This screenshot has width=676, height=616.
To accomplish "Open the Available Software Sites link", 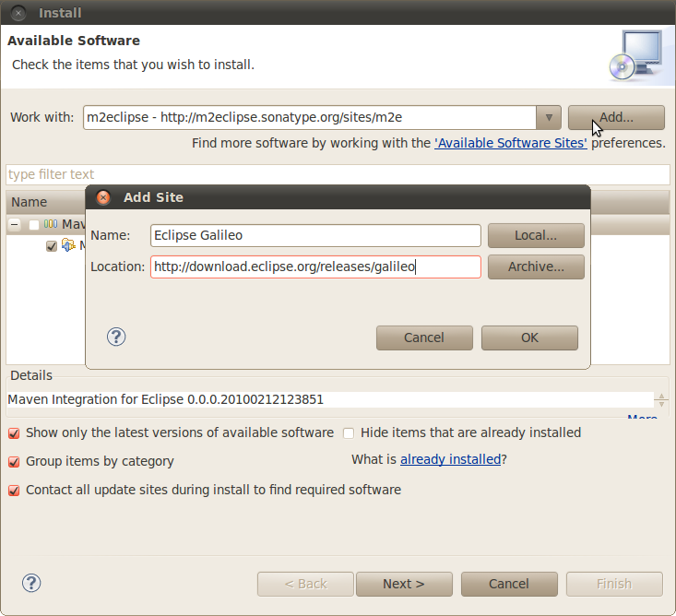I will pos(510,143).
